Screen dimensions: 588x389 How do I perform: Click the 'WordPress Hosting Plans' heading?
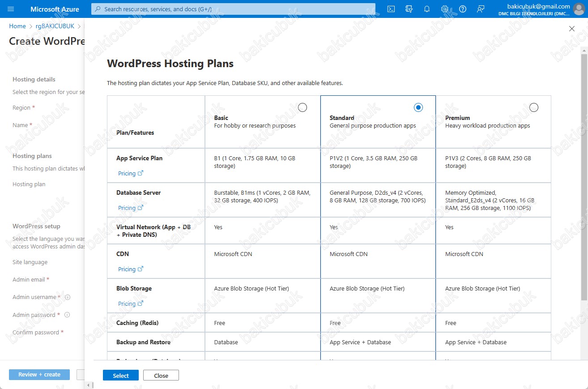click(170, 64)
